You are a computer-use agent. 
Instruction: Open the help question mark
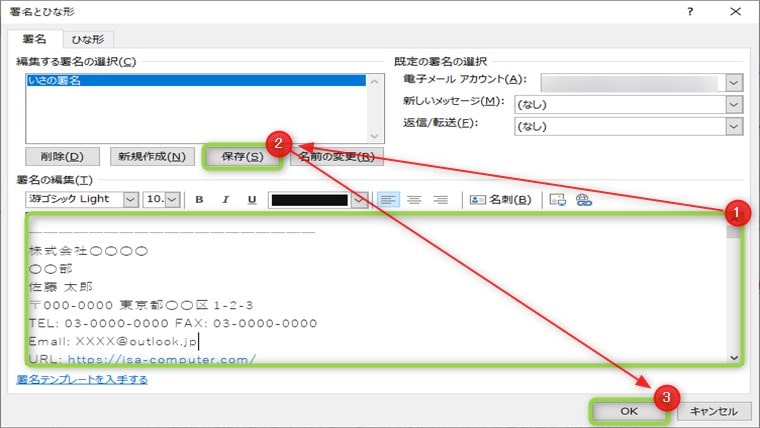pyautogui.click(x=690, y=12)
